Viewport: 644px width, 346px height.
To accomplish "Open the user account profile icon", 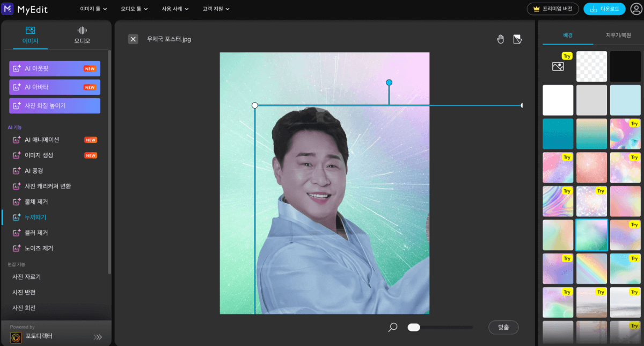I will click(x=636, y=9).
